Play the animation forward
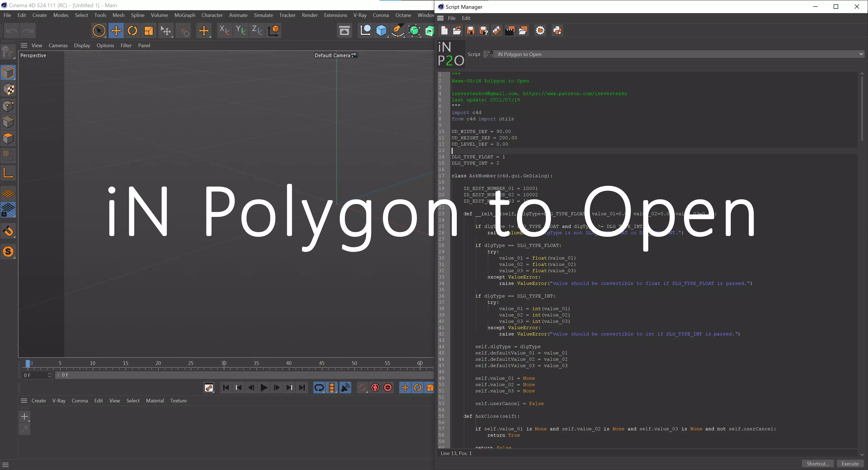Viewport: 868px width, 470px height. pos(264,388)
